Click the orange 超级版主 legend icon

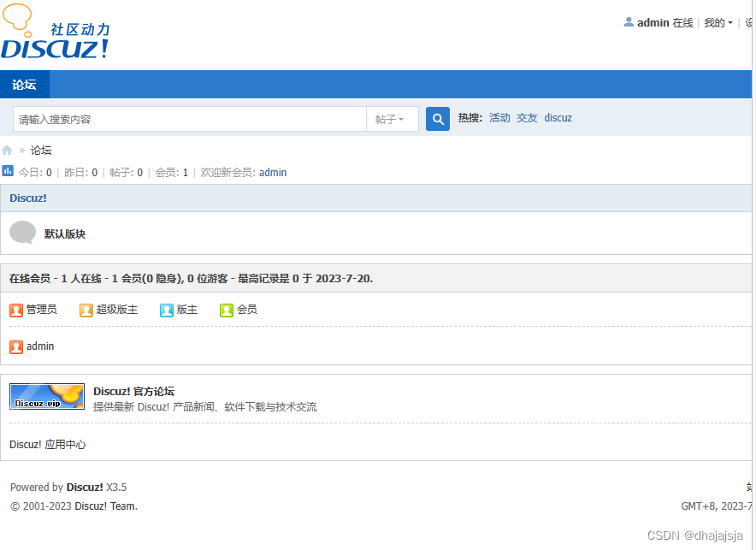pyautogui.click(x=86, y=310)
